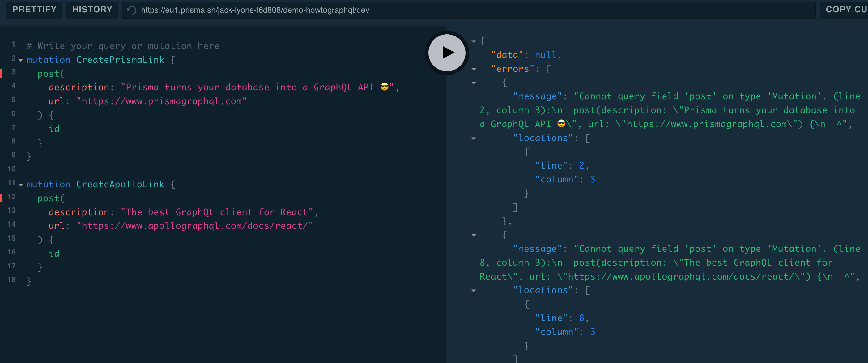Viewport: 868px width, 363px height.
Task: Collapse the second error object
Action: point(474,235)
